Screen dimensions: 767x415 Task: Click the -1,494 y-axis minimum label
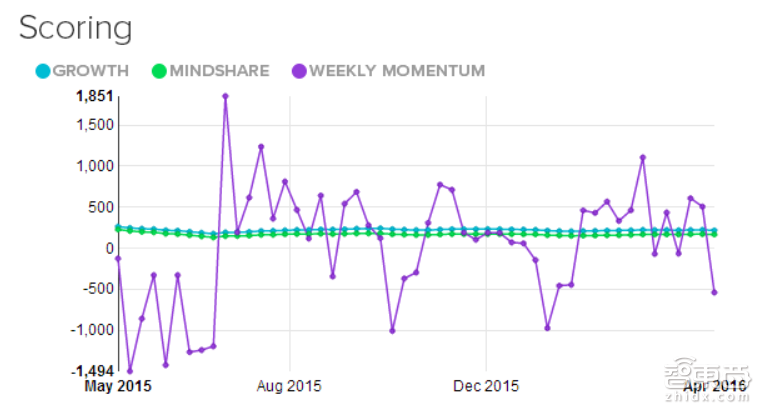[94, 371]
